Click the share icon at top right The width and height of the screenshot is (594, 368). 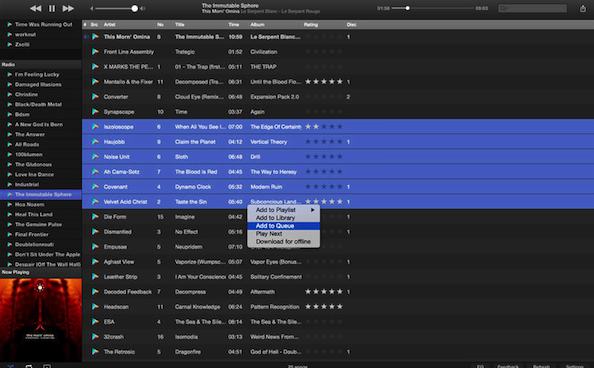click(x=583, y=8)
